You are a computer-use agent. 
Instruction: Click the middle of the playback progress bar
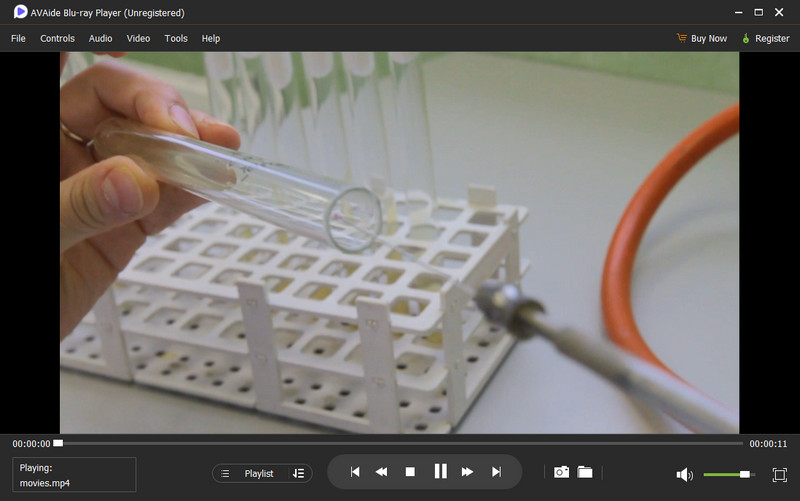pyautogui.click(x=400, y=443)
